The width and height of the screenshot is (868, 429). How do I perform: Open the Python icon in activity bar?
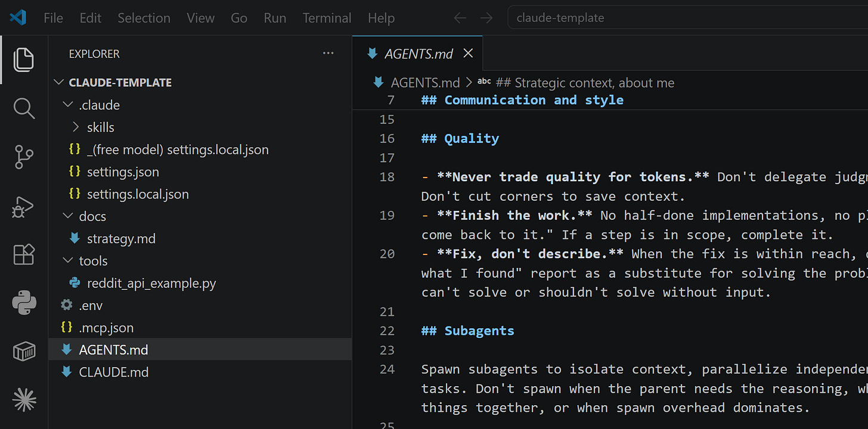pyautogui.click(x=24, y=304)
